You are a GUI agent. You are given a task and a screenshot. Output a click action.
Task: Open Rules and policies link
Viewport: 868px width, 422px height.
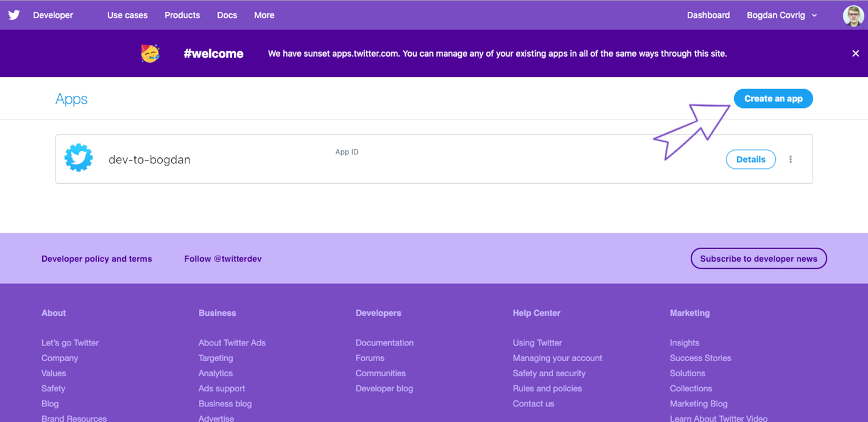547,388
